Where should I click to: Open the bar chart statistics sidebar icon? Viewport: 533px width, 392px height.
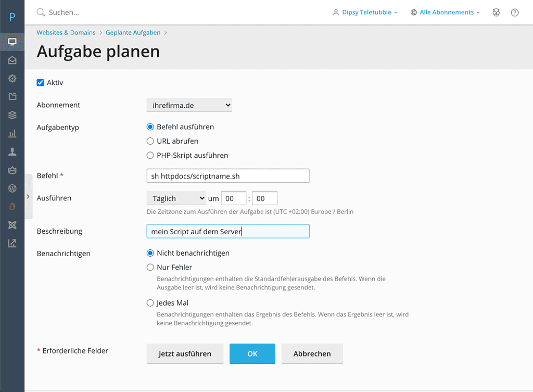click(x=12, y=134)
